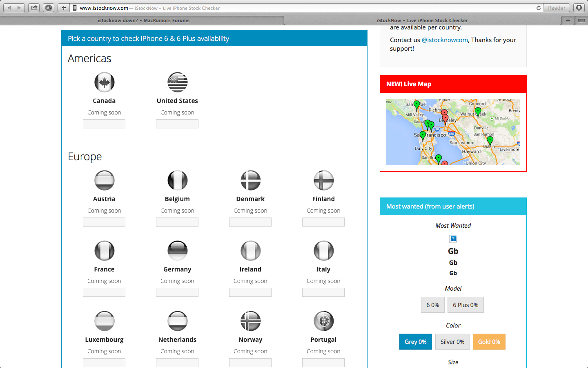The width and height of the screenshot is (588, 368).
Task: Show all tabs icon at tab bar end
Action: (x=581, y=20)
